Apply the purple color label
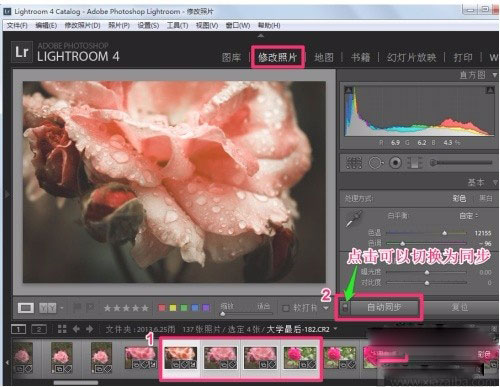500x387 pixels. click(x=206, y=308)
